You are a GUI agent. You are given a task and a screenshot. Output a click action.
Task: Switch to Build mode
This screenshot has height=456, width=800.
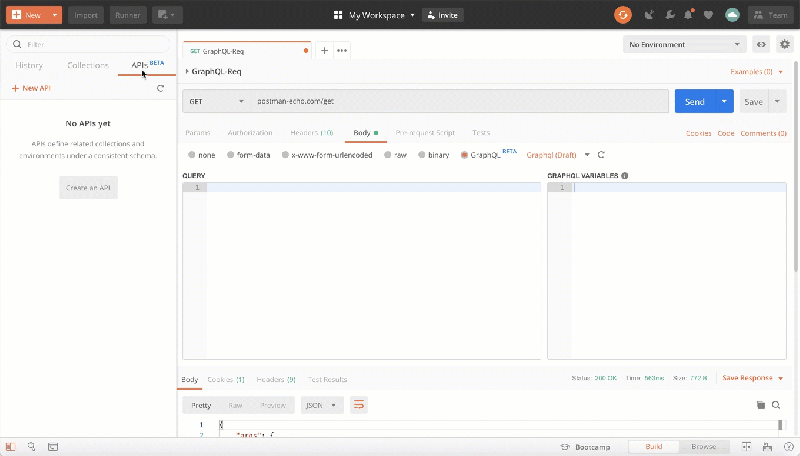tap(654, 446)
